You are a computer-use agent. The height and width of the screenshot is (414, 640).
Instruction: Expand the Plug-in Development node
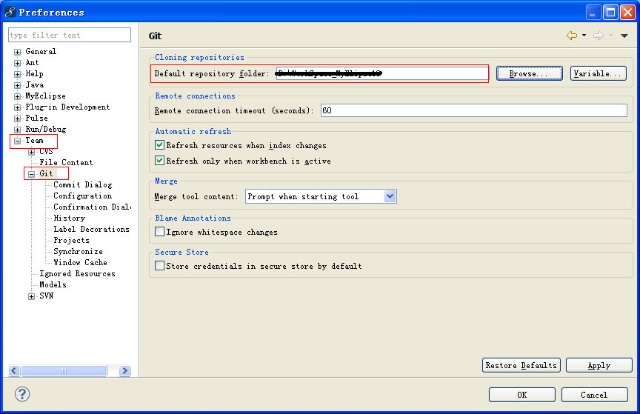pyautogui.click(x=17, y=107)
